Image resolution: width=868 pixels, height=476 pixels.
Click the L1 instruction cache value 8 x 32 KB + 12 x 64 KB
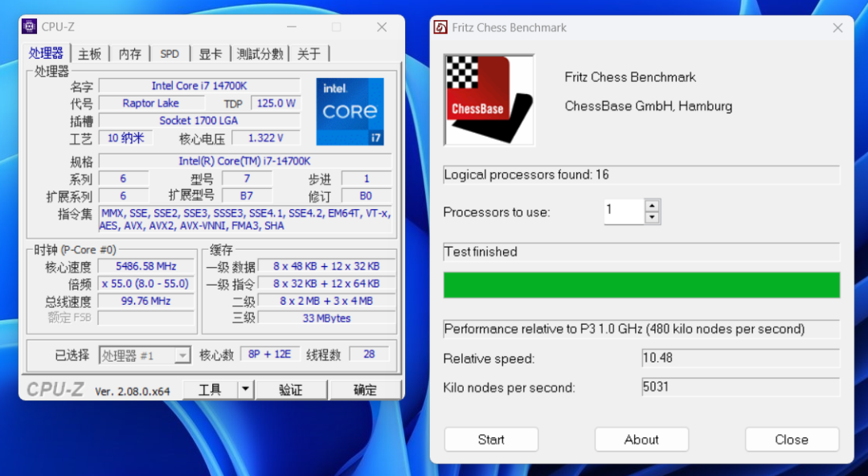point(326,283)
